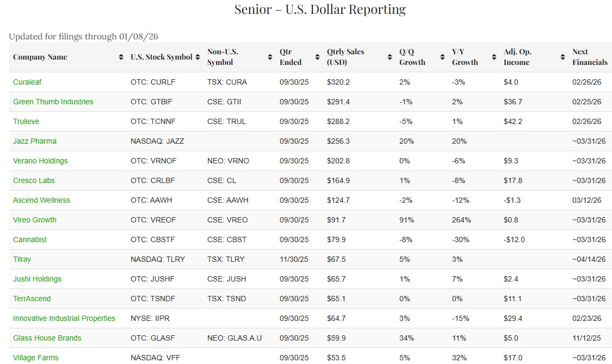Open Innovative Industrial Properties link
Viewport: 612px width, 364px height.
pyautogui.click(x=64, y=318)
